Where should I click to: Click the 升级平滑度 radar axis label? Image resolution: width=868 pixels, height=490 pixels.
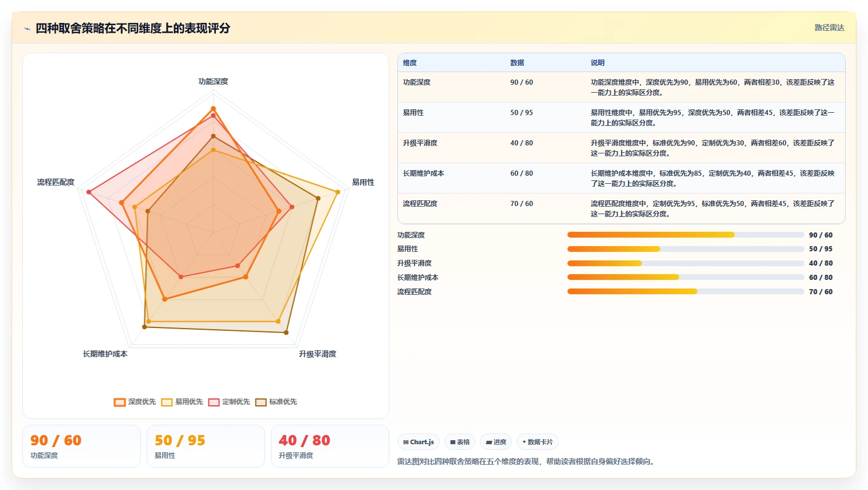coord(317,354)
